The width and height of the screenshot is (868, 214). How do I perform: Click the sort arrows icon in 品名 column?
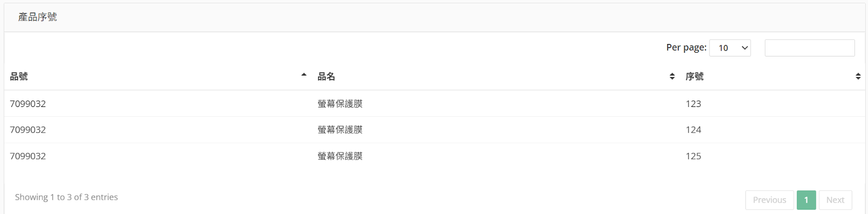pyautogui.click(x=672, y=77)
